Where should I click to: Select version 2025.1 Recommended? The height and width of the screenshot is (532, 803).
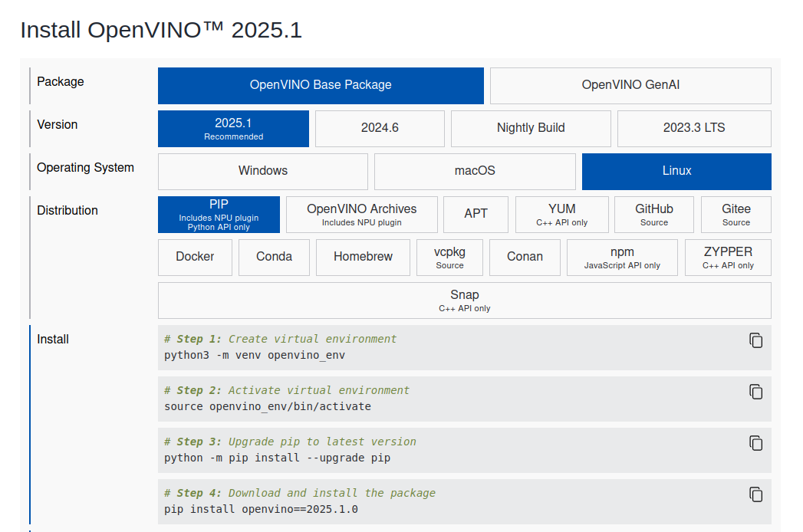point(233,129)
